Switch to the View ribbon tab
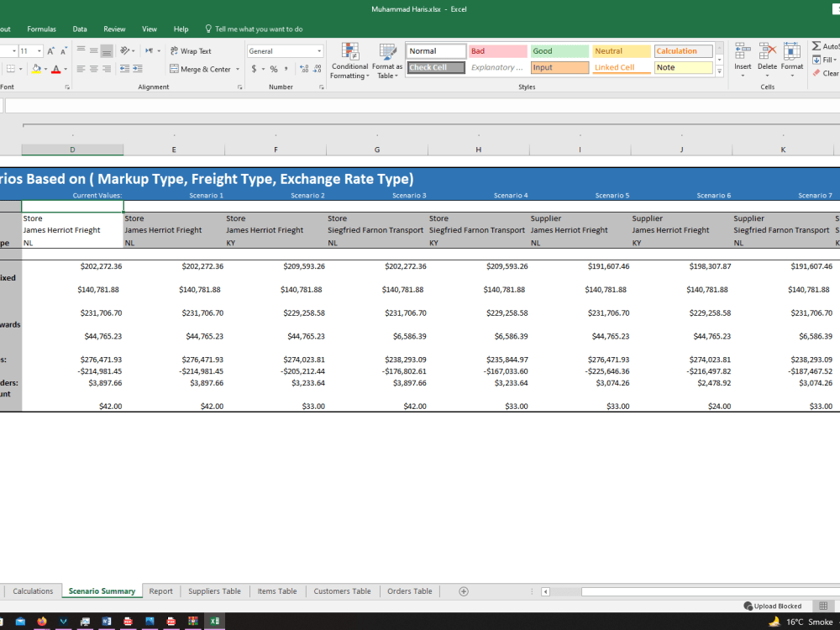 (150, 29)
